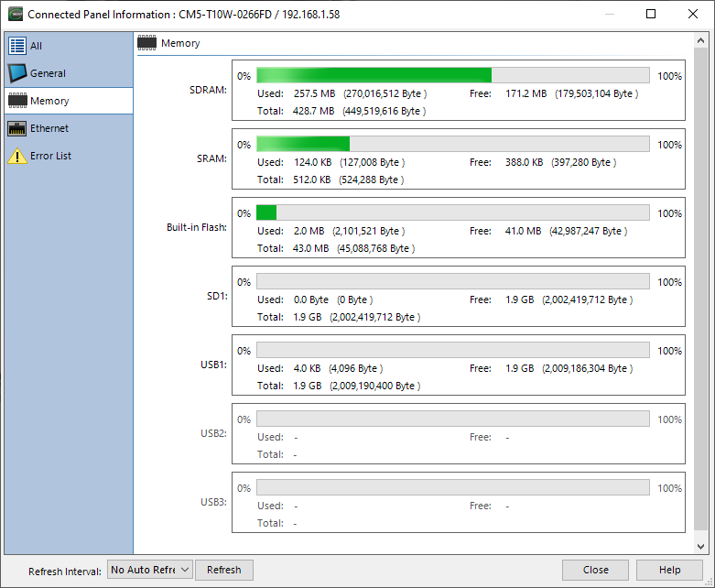Open the All category label
The height and width of the screenshot is (588, 715).
click(x=36, y=46)
